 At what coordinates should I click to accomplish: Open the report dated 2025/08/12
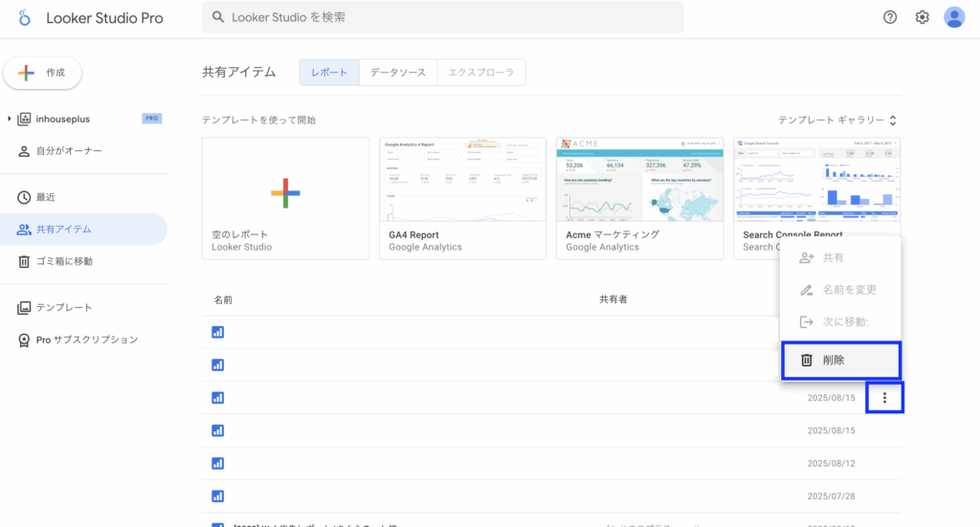pos(551,463)
